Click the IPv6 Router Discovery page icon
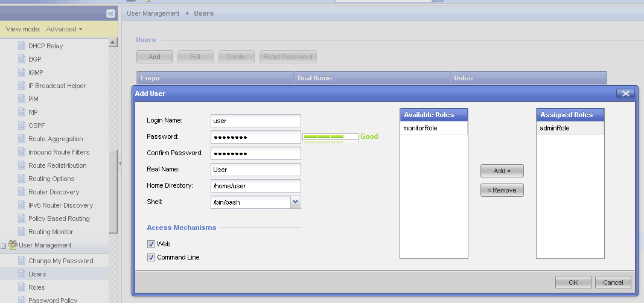Image resolution: width=644 pixels, height=303 pixels. (x=22, y=205)
